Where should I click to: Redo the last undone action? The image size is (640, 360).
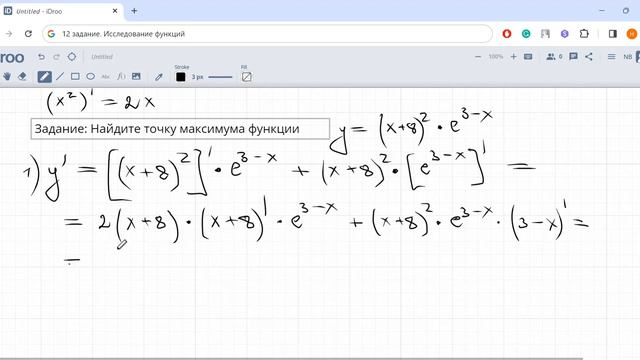[x=56, y=57]
